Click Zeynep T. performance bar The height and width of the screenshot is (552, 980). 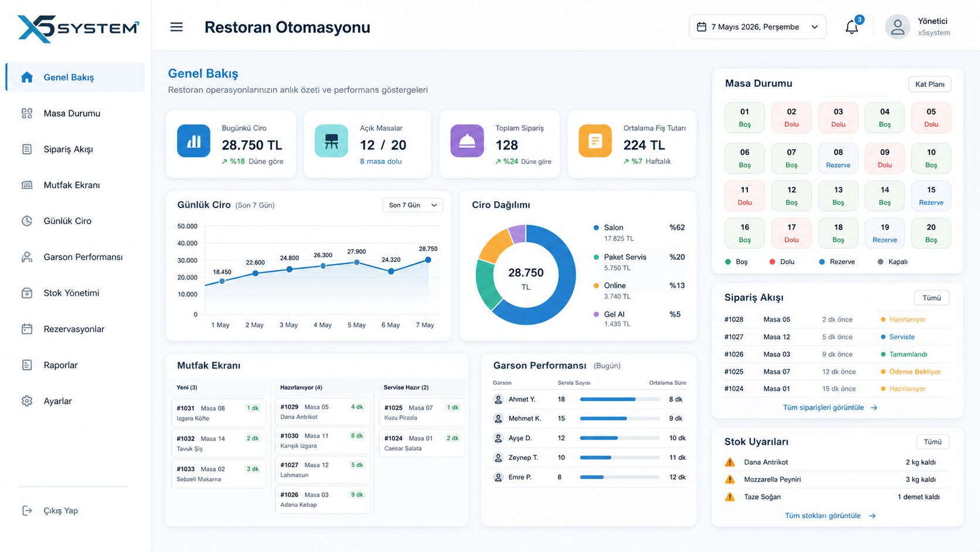click(x=620, y=458)
